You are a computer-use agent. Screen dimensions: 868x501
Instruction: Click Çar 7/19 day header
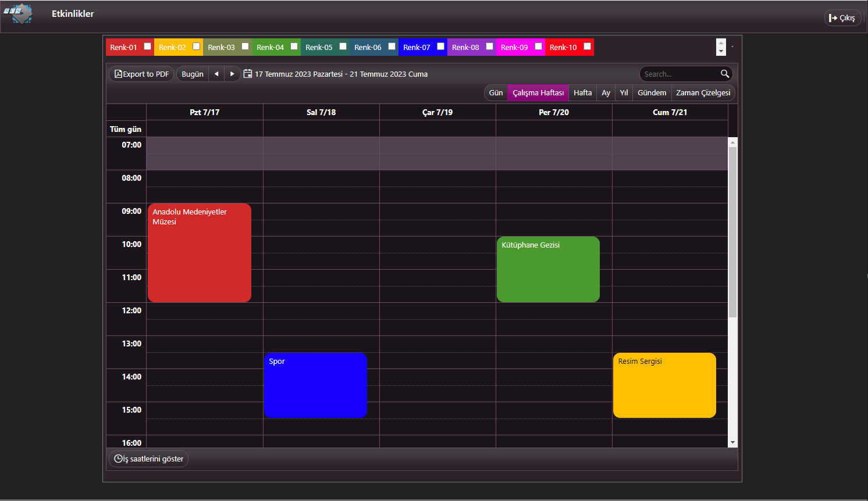437,112
